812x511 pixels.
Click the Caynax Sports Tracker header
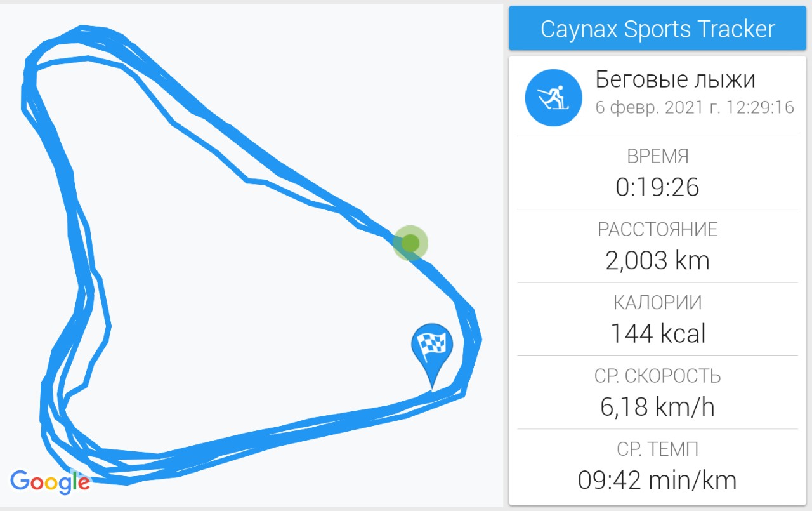tap(657, 29)
